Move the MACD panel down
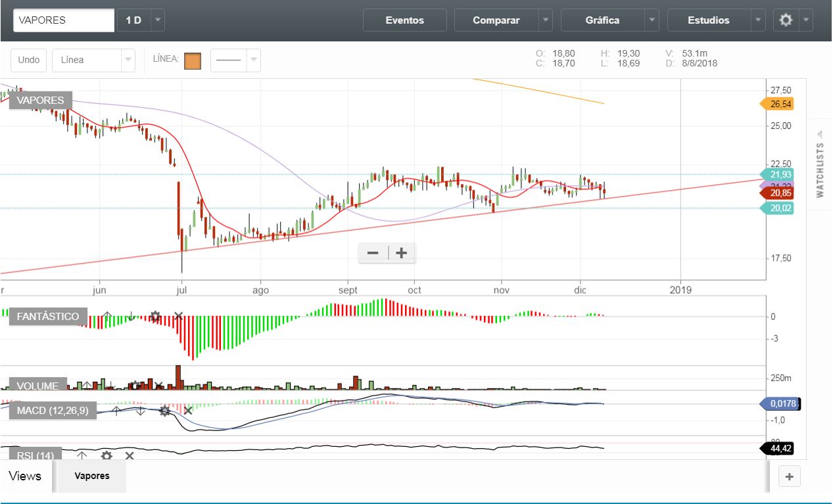The image size is (833, 504). pos(140,411)
